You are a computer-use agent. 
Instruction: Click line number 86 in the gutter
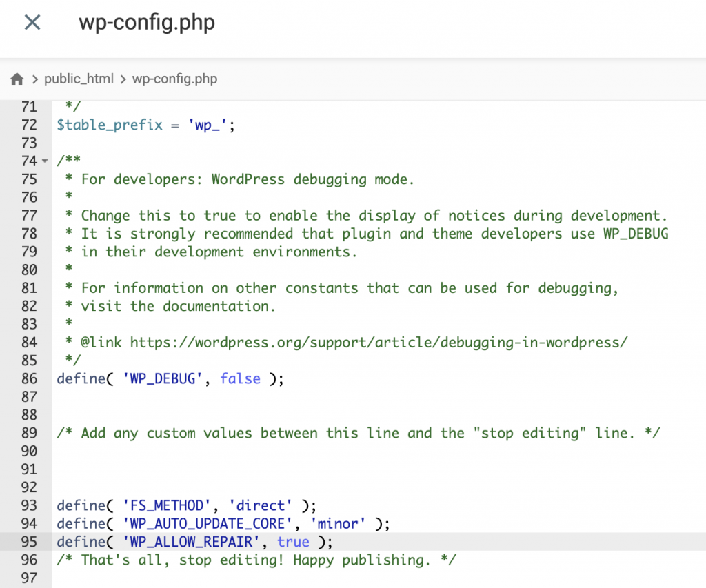point(28,378)
